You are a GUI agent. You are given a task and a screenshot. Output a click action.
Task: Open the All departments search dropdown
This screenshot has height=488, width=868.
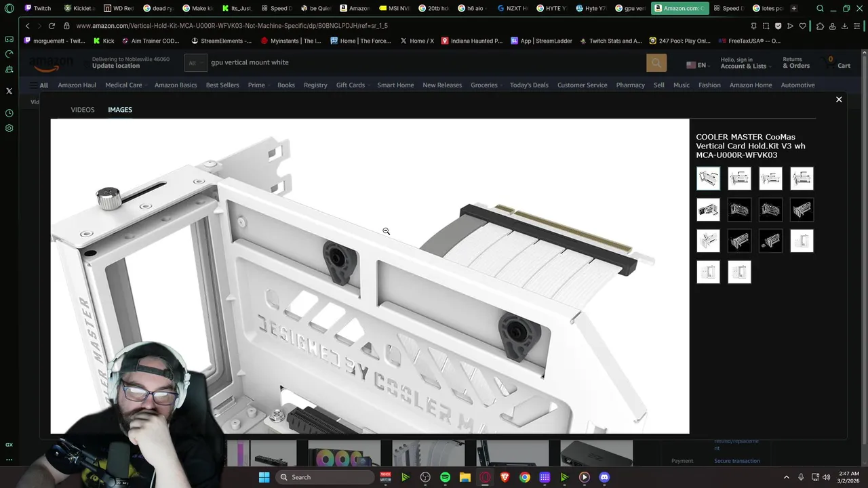tap(195, 63)
